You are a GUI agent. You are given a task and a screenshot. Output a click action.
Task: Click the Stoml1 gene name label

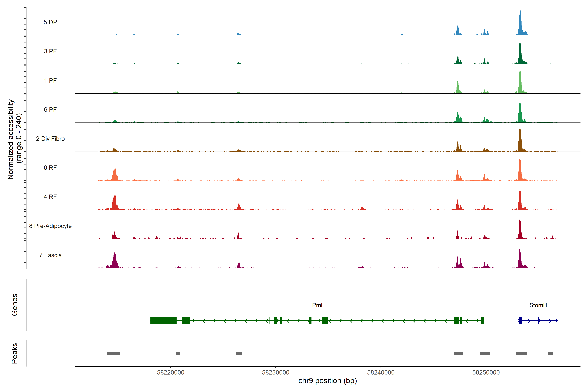538,305
